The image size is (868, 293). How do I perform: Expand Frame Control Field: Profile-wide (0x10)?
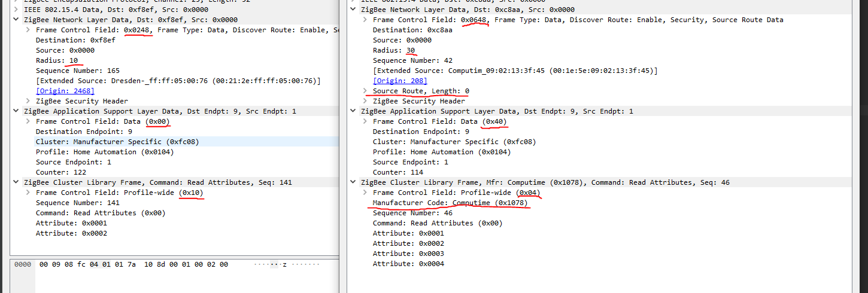click(x=28, y=193)
